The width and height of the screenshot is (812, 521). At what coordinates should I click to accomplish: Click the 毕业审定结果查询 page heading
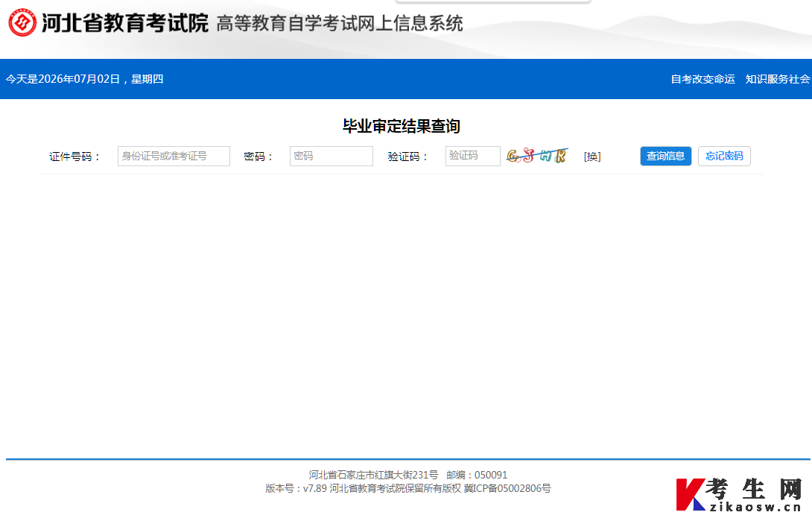click(402, 126)
